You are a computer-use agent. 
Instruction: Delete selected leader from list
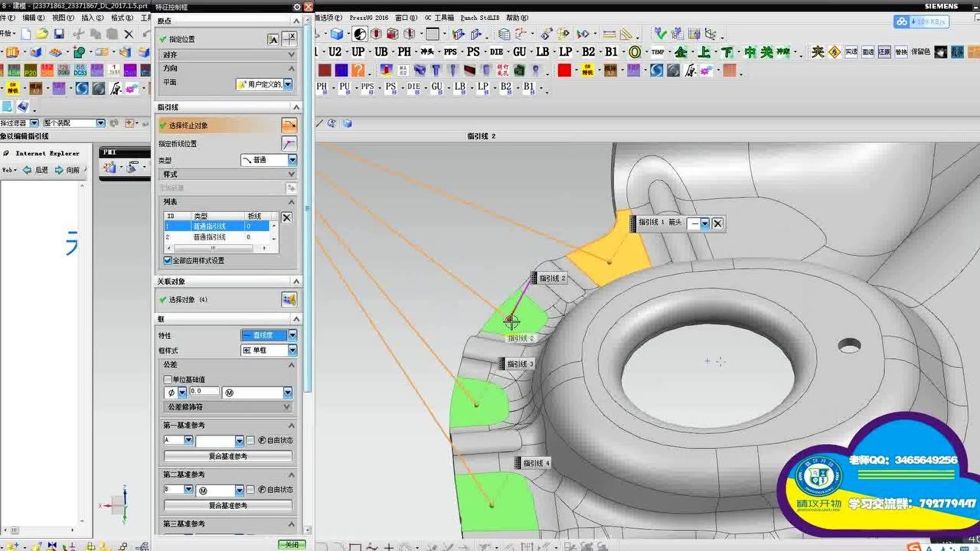pyautogui.click(x=286, y=217)
